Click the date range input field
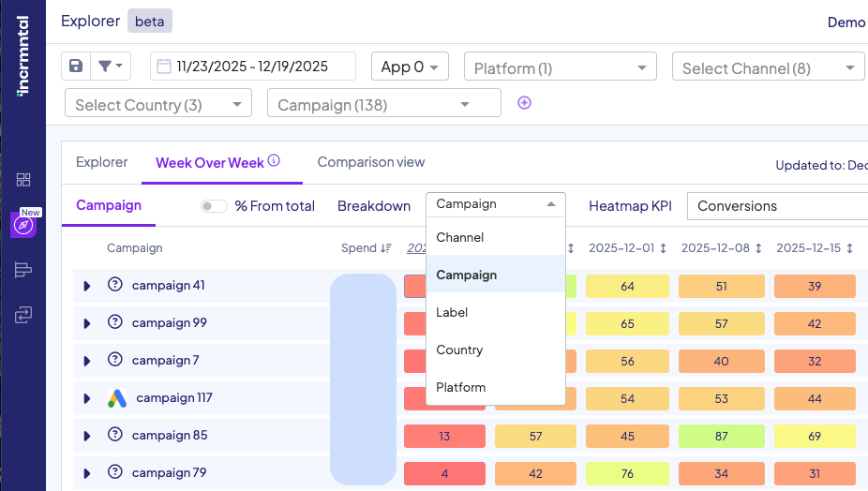868x491 pixels. coord(252,67)
